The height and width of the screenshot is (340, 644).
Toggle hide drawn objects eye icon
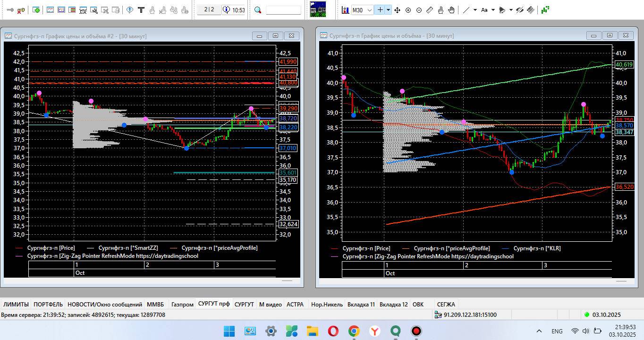pos(520,10)
